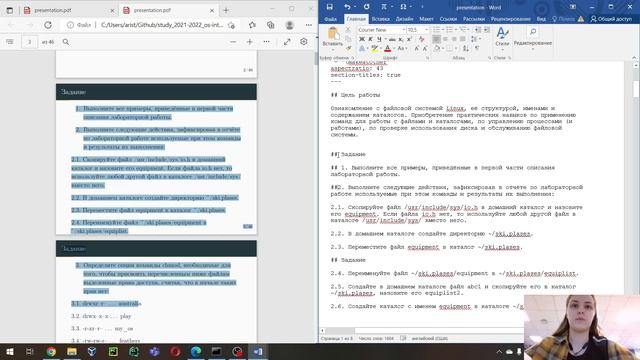Toggle strikethrough formatting

392,39
